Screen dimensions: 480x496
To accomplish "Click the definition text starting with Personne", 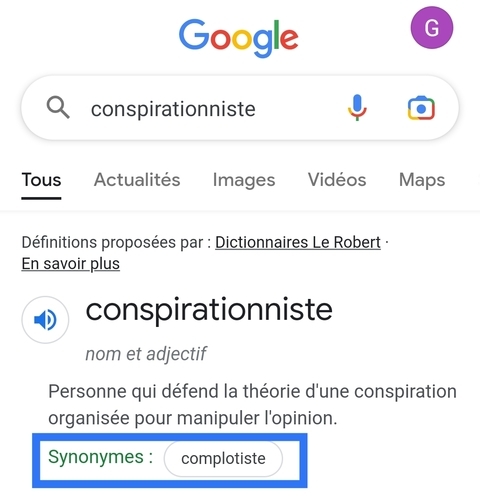I will pos(252,405).
